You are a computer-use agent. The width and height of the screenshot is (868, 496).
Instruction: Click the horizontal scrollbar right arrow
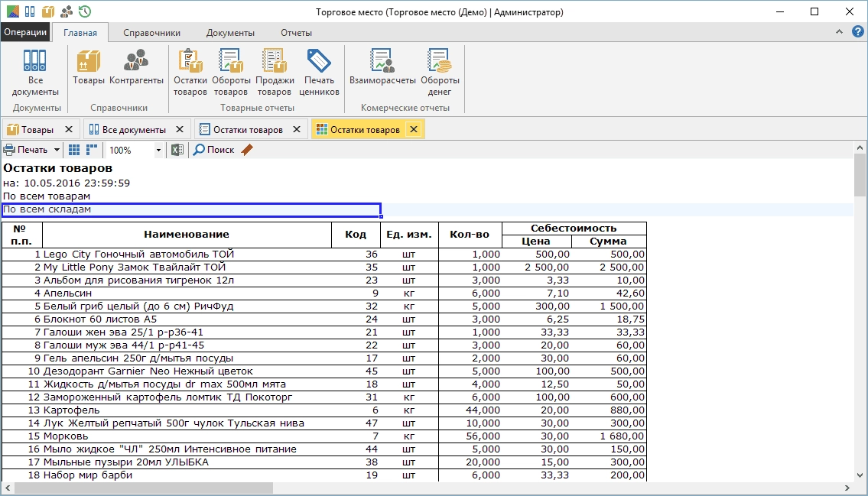(847, 488)
